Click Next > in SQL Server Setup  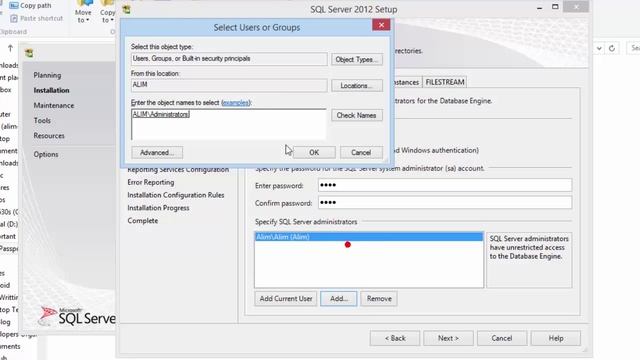448,338
